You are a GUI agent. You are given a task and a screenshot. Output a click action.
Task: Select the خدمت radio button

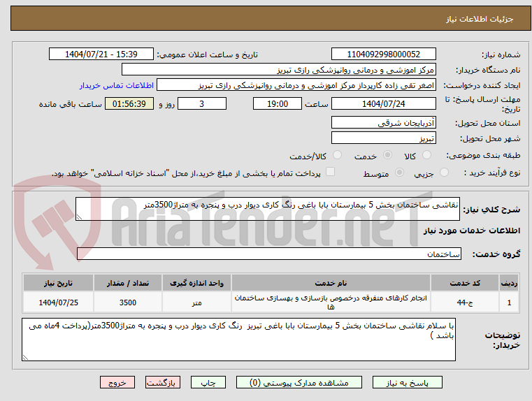click(x=387, y=155)
